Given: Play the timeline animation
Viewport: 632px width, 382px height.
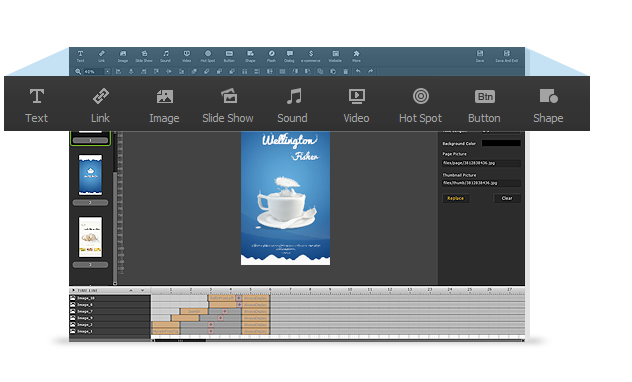Looking at the screenshot, I should point(73,290).
